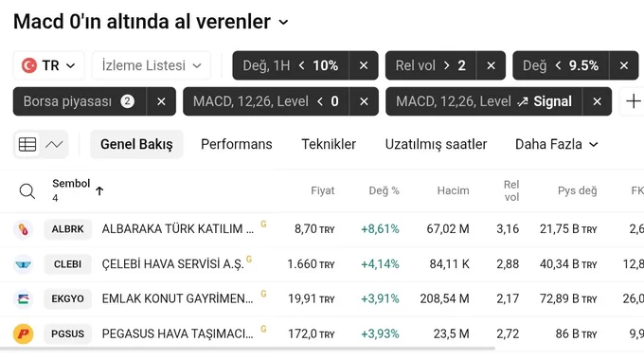
Task: Click the Pegasus logo icon
Action: (24, 333)
